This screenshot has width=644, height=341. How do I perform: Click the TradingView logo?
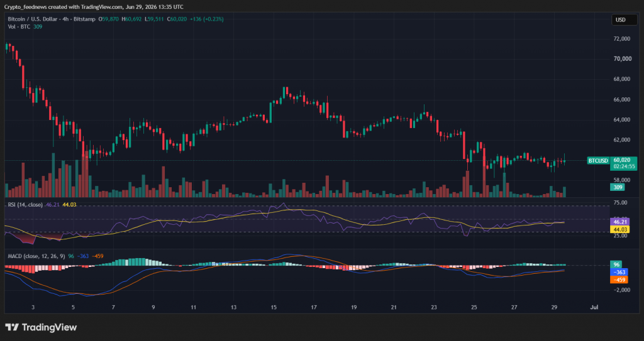tap(41, 327)
